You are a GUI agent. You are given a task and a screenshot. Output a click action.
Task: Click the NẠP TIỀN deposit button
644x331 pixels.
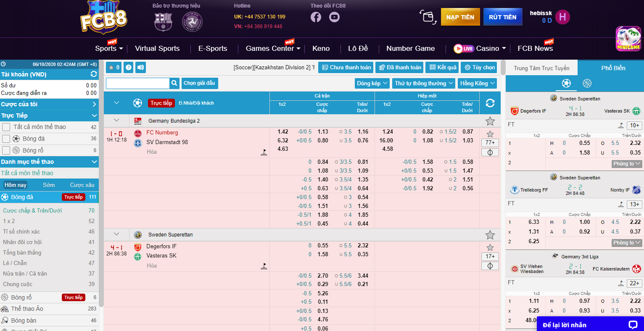(x=460, y=17)
